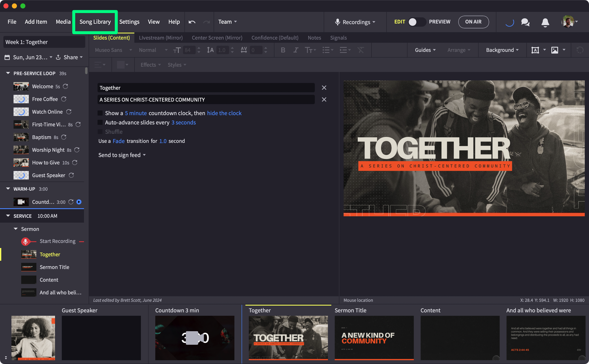
Task: Click the ON AIR button
Action: 473,22
